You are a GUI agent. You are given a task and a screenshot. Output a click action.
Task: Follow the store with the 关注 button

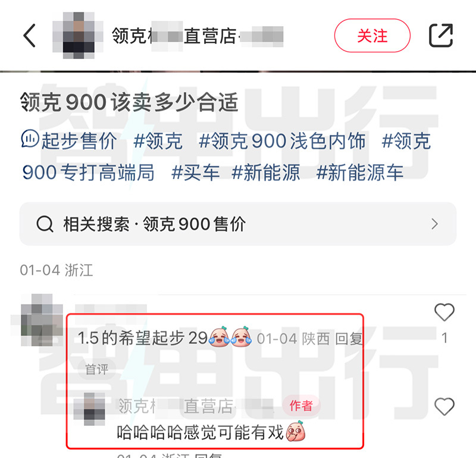372,36
